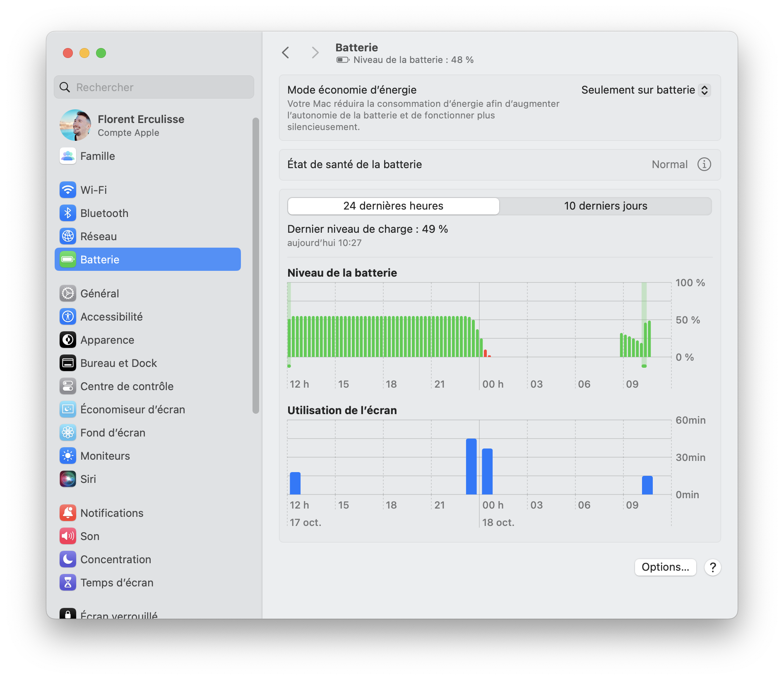Viewport: 784px width, 680px height.
Task: Open the Écran verrouillé lock icon
Action: (68, 614)
